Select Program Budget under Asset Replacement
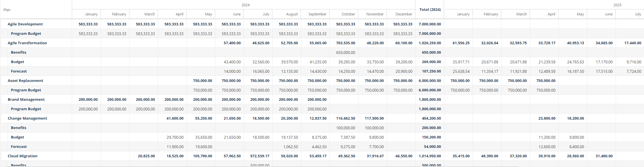The height and width of the screenshot is (167, 644). [x=26, y=90]
